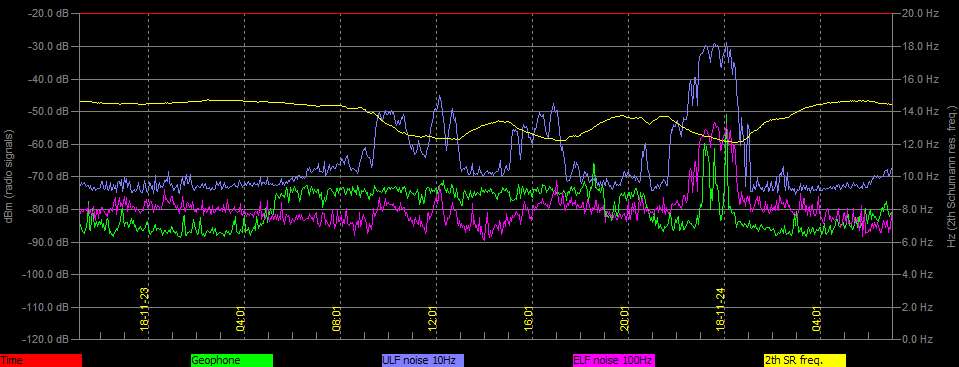
Task: Click the 20.0 Hz axis label
Action: point(920,13)
